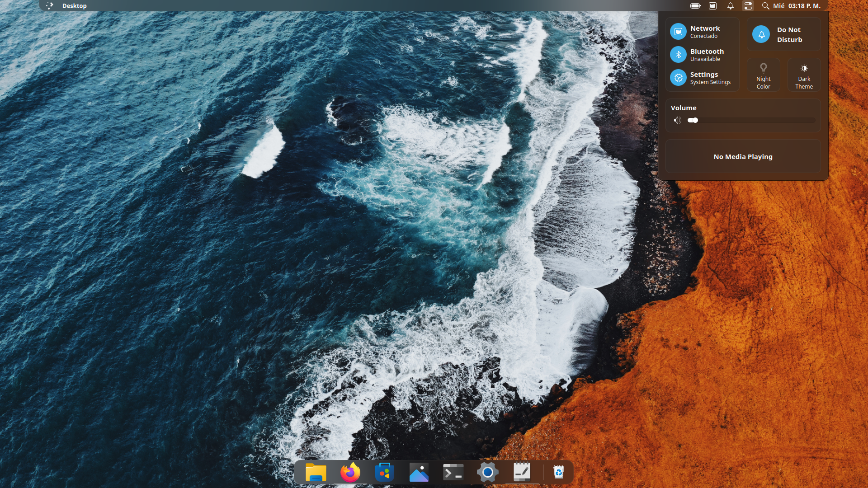
Task: Open the trash bin in the dock
Action: coord(559,473)
